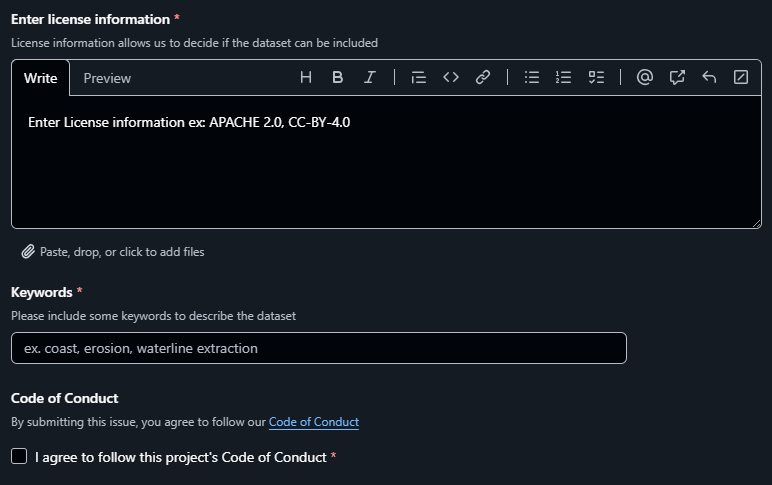The image size is (772, 485).
Task: Reference an issue or pull request
Action: coord(677,77)
